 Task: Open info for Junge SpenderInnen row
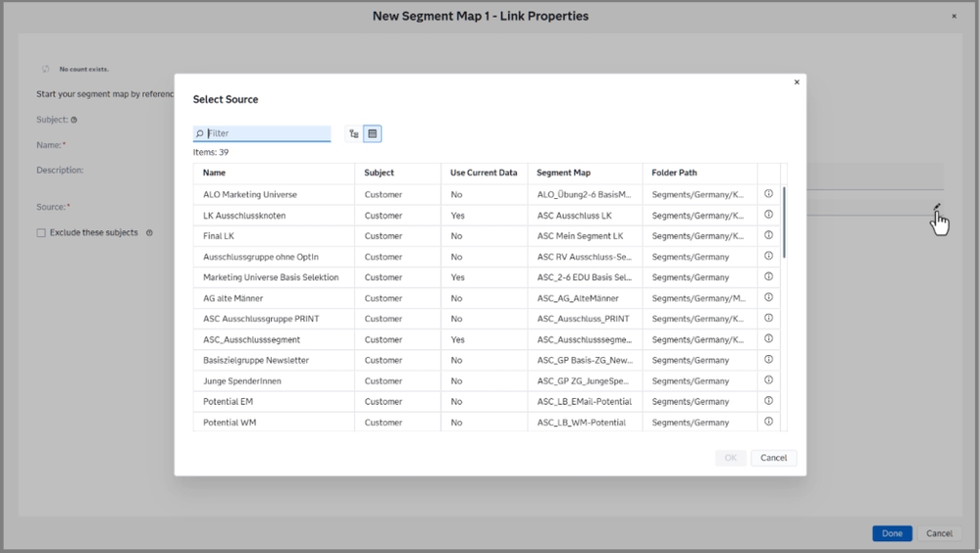tap(769, 379)
